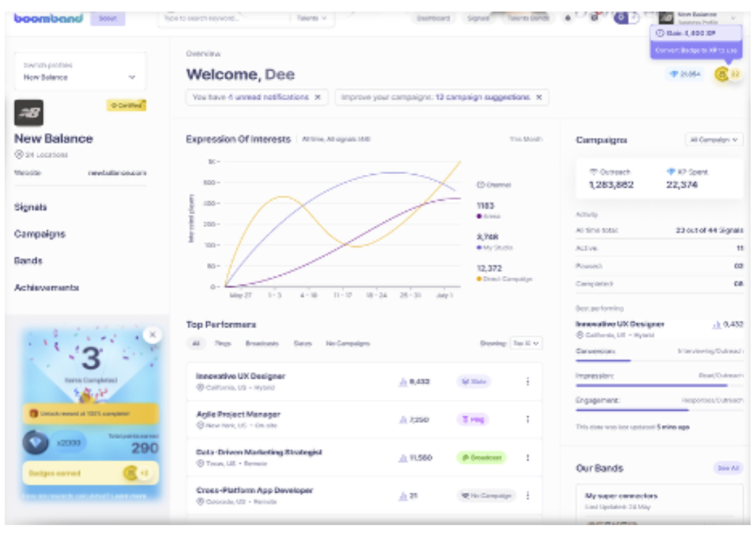756x540 pixels.
Task: Dismiss the unread notifications chip
Action: point(317,97)
